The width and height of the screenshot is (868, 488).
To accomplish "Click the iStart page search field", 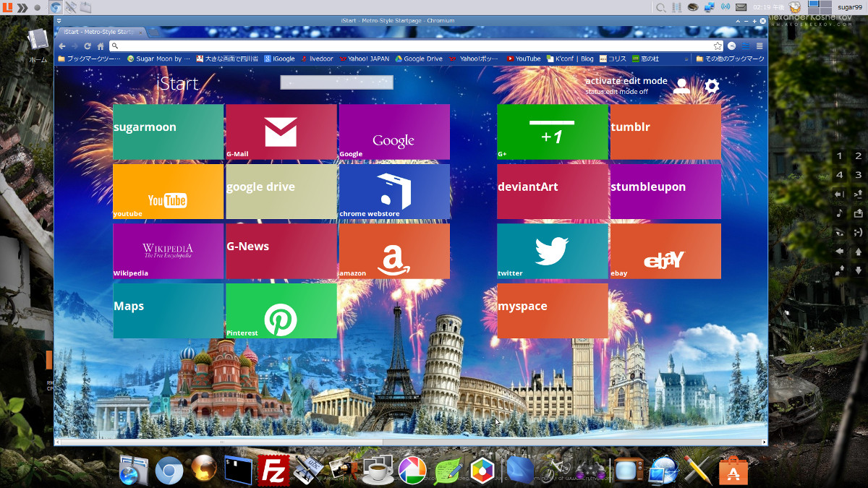I will click(x=336, y=82).
